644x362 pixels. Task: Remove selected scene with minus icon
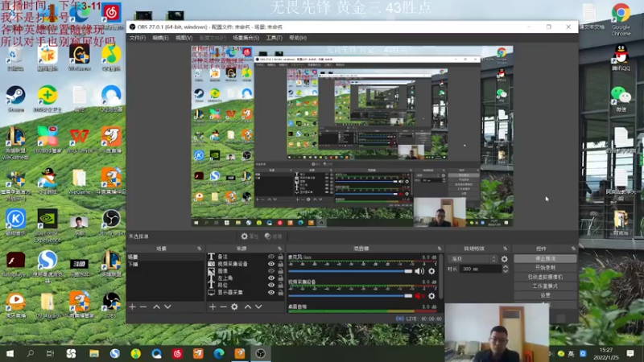click(x=143, y=306)
